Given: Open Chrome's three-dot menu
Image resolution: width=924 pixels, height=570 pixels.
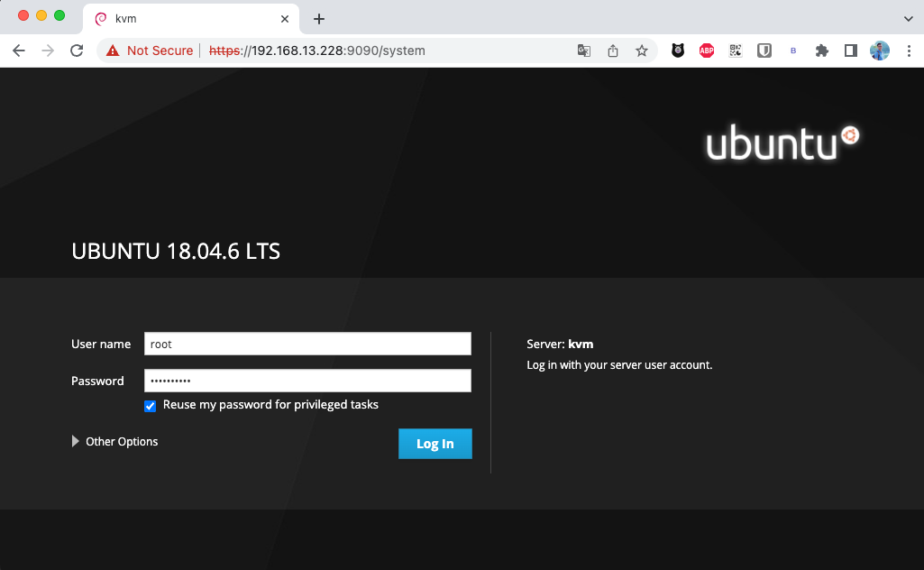Looking at the screenshot, I should (x=909, y=51).
